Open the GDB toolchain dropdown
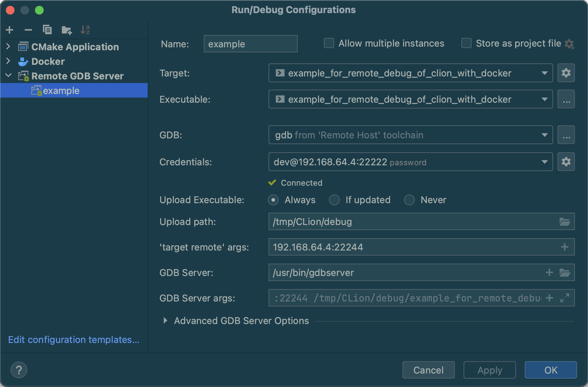588x387 pixels. pos(411,135)
